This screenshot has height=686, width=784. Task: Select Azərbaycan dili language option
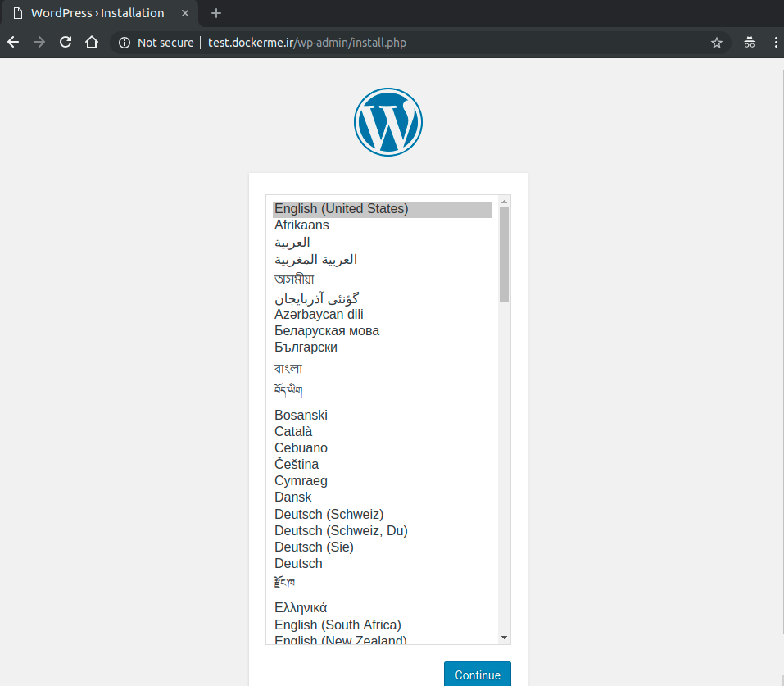(x=382, y=315)
